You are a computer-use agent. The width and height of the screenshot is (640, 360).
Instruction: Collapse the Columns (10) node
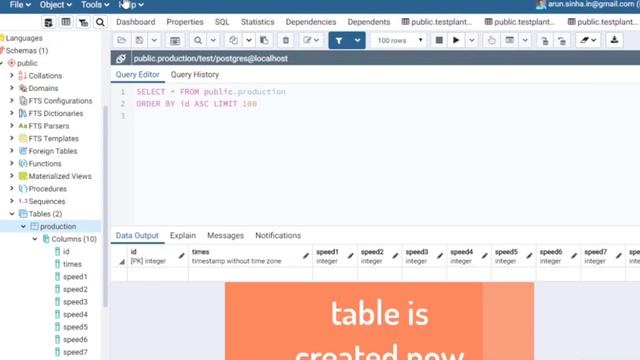click(x=35, y=239)
